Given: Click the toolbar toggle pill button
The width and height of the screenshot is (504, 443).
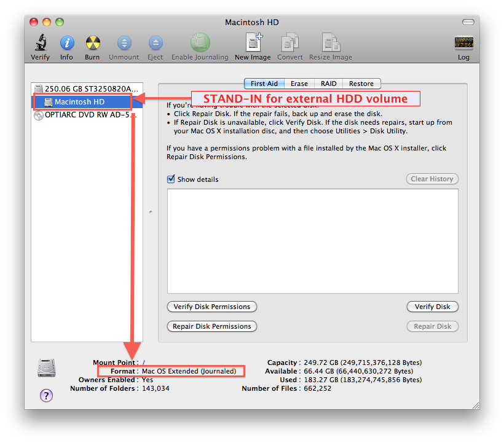Looking at the screenshot, I should 468,22.
